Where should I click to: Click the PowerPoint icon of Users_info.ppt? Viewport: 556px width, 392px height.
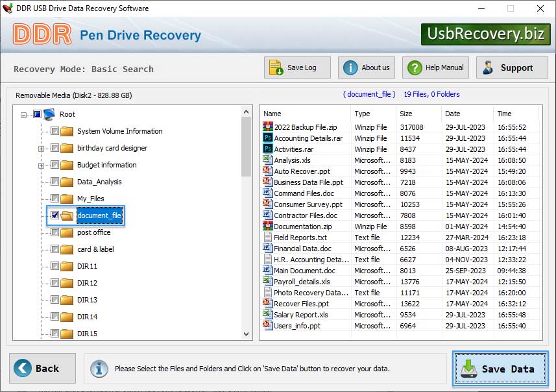[x=268, y=325]
